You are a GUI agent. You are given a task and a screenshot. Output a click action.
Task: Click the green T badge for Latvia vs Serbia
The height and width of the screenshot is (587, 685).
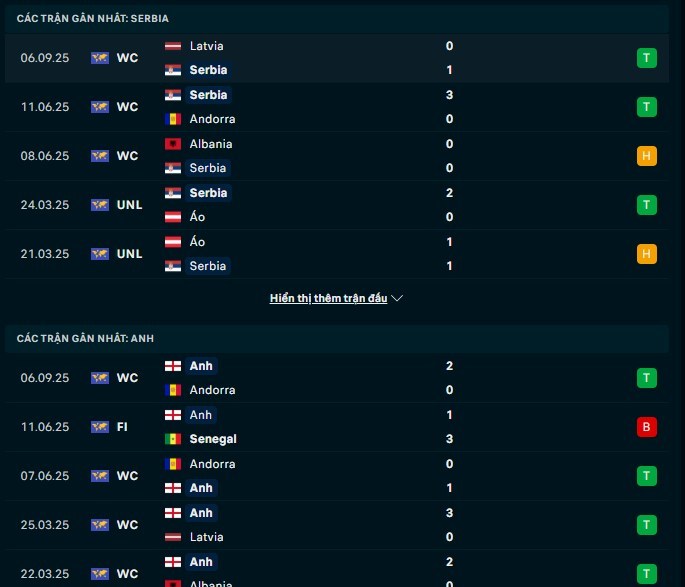647,58
